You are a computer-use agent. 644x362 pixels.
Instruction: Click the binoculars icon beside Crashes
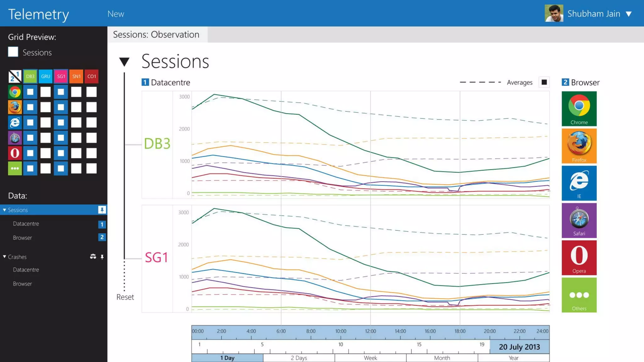[x=93, y=257]
